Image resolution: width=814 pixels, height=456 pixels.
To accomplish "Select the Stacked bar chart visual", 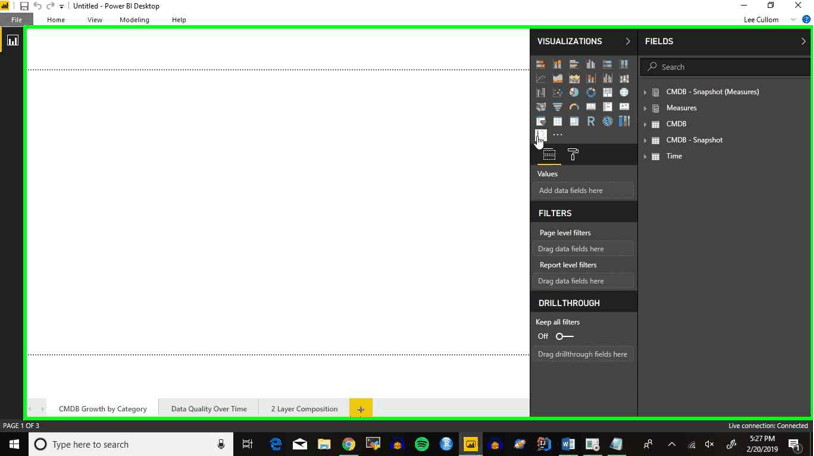I will (x=540, y=64).
